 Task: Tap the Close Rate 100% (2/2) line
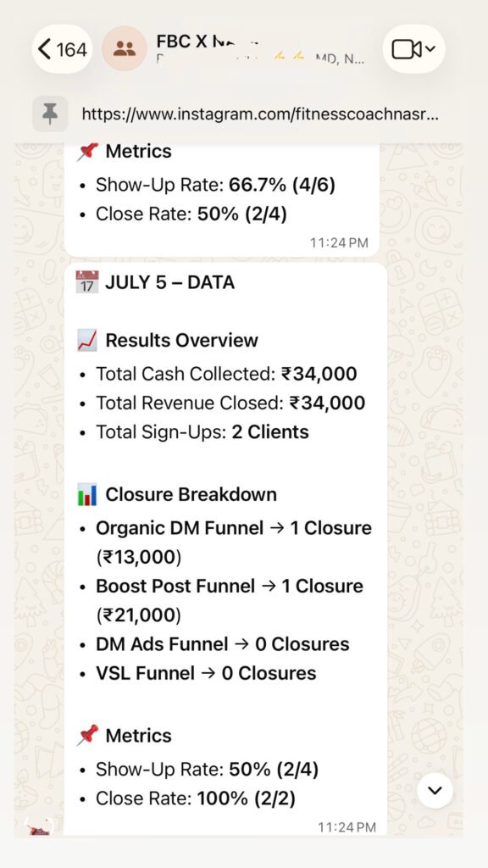point(187,798)
